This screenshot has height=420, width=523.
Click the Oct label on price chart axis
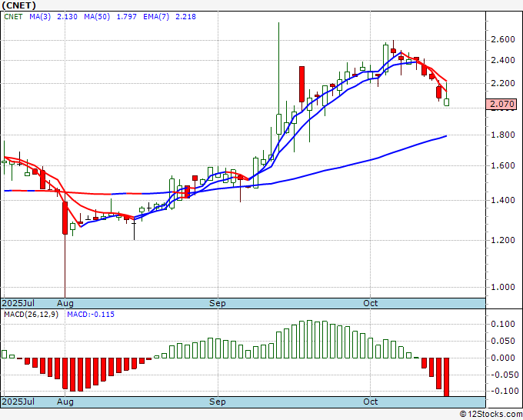click(x=370, y=303)
